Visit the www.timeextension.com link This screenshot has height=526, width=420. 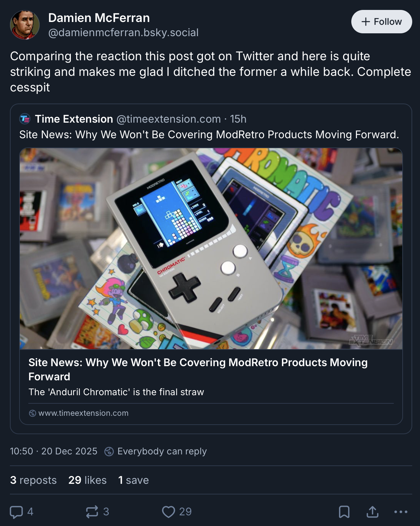pyautogui.click(x=83, y=413)
